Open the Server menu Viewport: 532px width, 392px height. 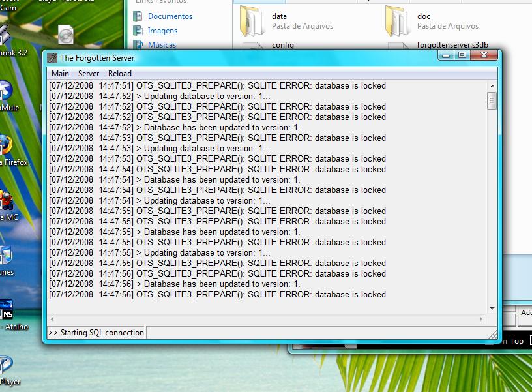[x=89, y=74]
